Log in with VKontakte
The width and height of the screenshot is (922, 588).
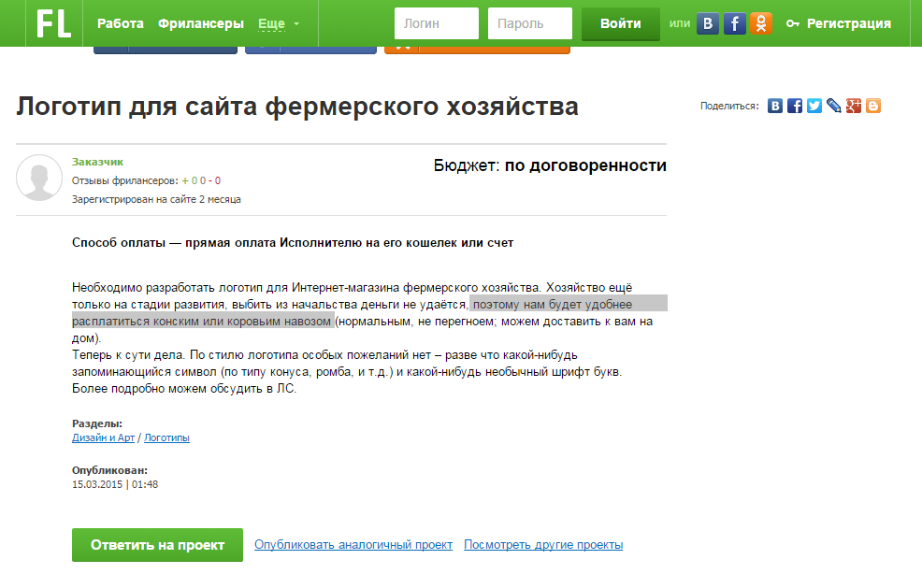(707, 23)
